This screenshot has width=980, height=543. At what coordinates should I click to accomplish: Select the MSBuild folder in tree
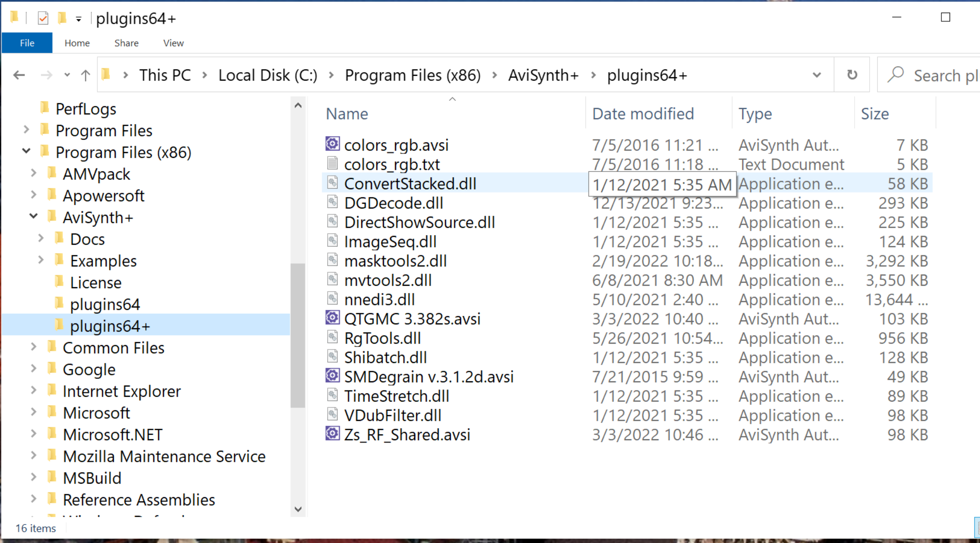coord(92,478)
